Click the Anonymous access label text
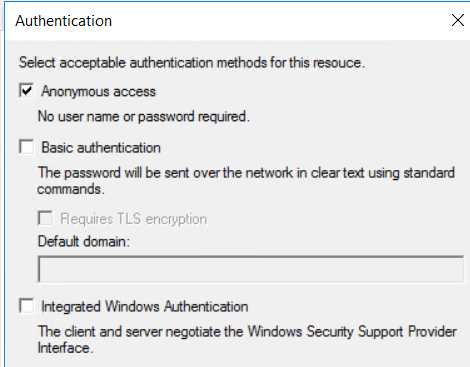470x367 pixels. [98, 91]
